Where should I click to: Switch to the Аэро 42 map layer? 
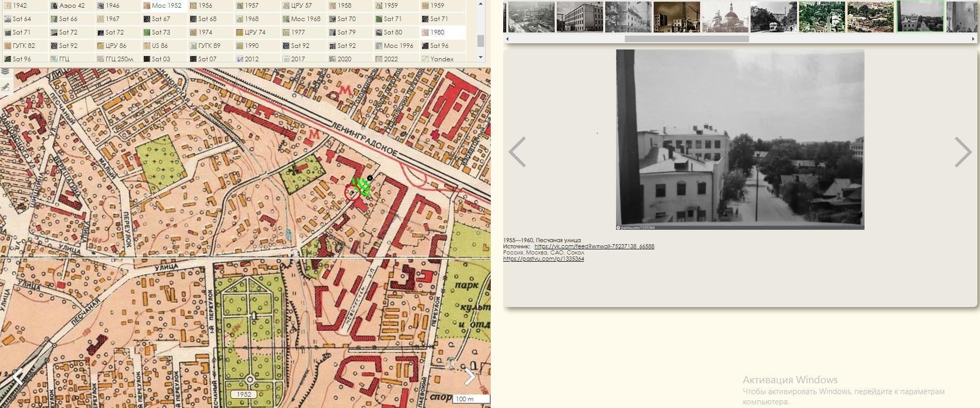tap(71, 5)
